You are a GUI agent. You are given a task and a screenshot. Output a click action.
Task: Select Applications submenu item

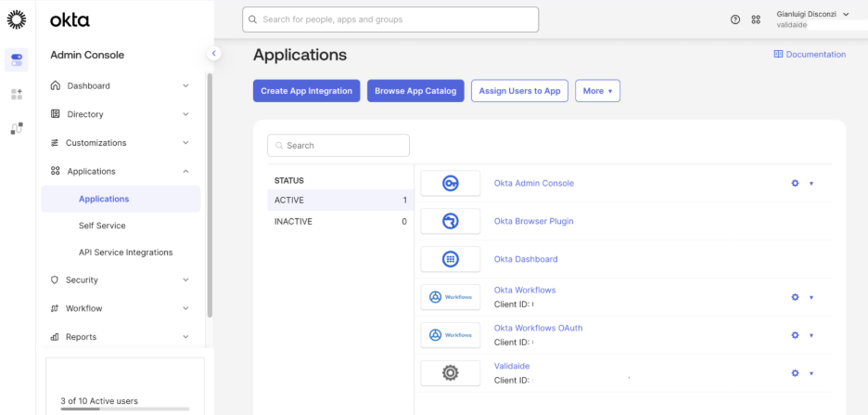(x=121, y=199)
